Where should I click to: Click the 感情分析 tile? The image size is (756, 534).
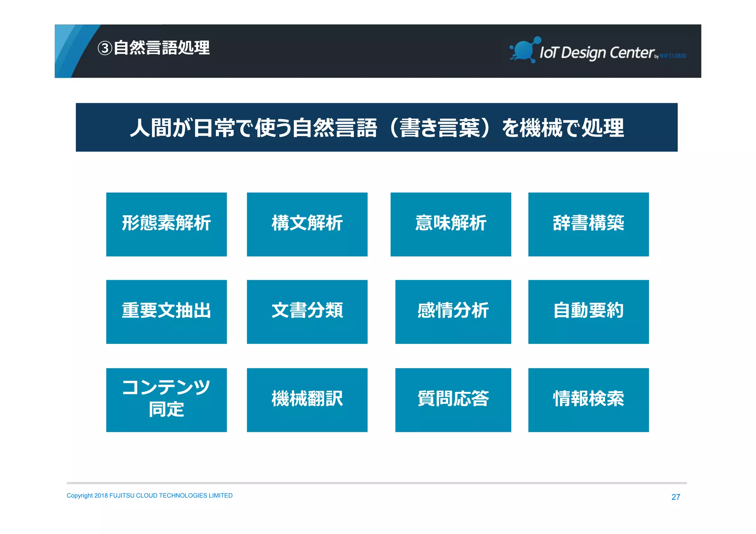(453, 312)
